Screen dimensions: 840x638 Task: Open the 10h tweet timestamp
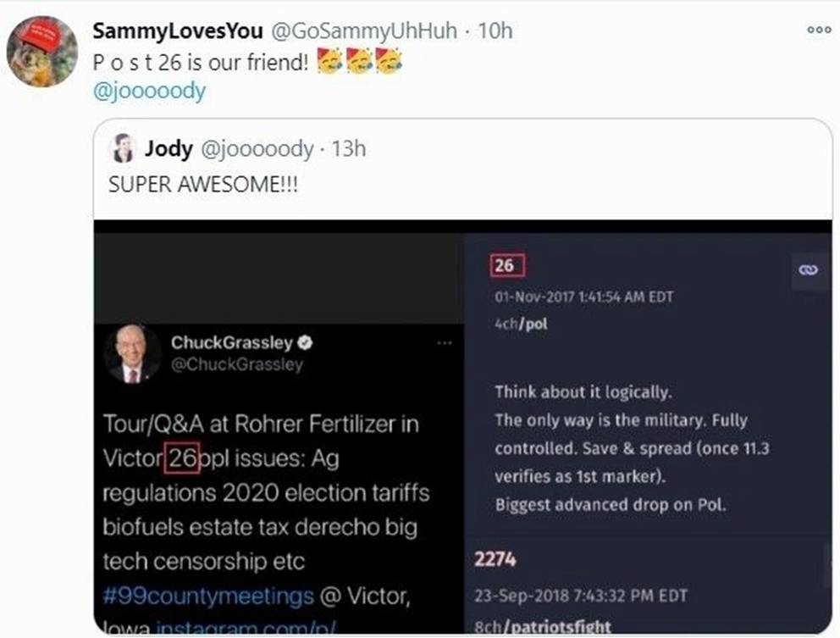pos(495,31)
